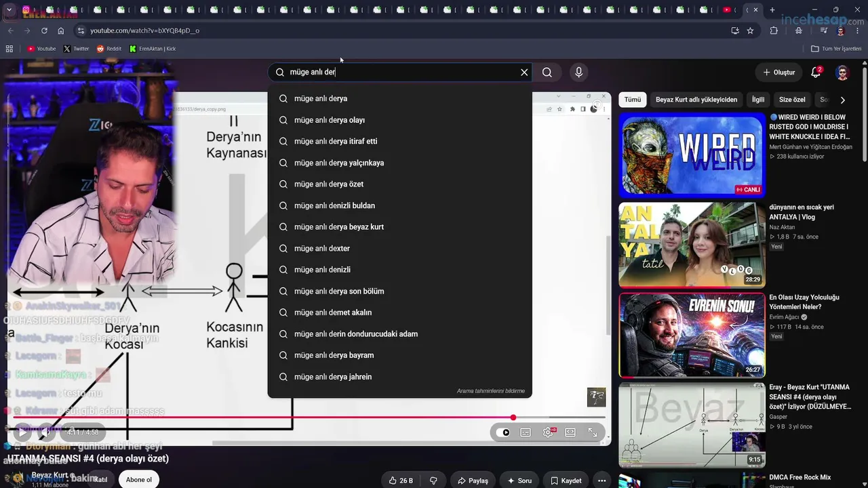Mute the video with the volume icon

(x=46, y=431)
